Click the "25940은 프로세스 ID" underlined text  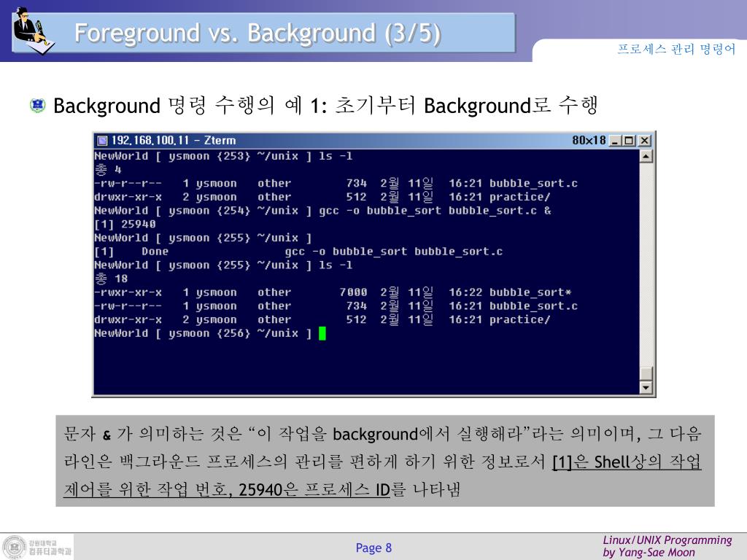314,489
